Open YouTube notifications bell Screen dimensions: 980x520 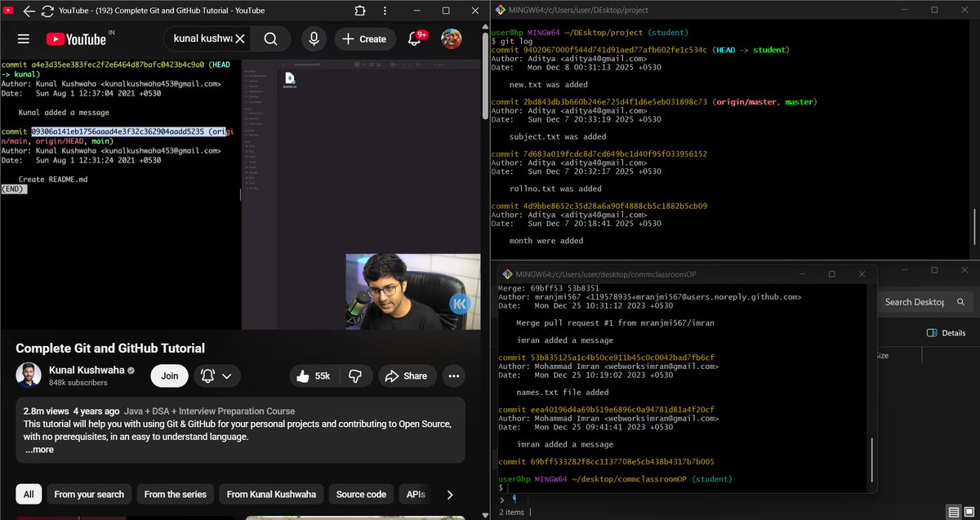click(x=416, y=38)
